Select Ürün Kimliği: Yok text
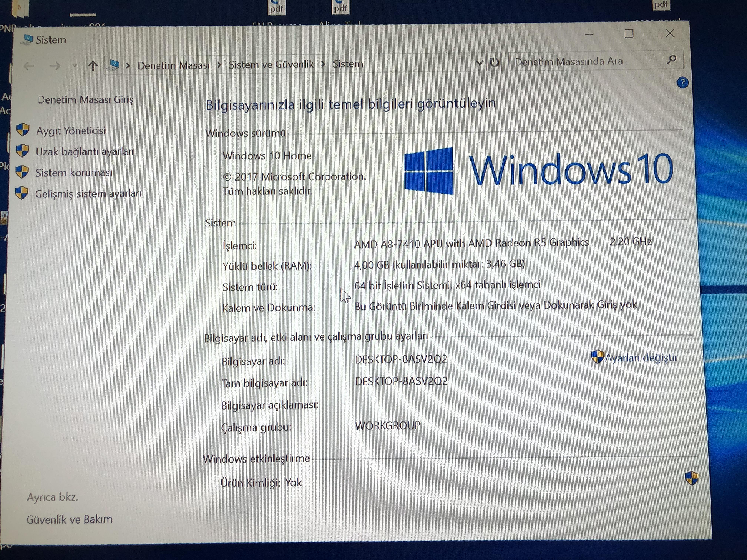This screenshot has height=560, width=747. (261, 483)
